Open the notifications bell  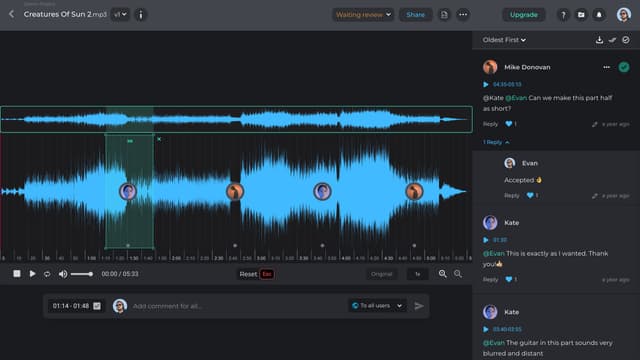click(599, 15)
